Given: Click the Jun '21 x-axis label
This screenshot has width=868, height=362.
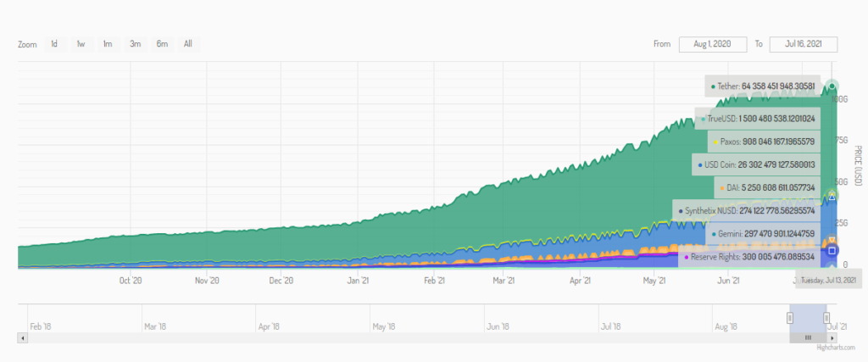Looking at the screenshot, I should [730, 281].
